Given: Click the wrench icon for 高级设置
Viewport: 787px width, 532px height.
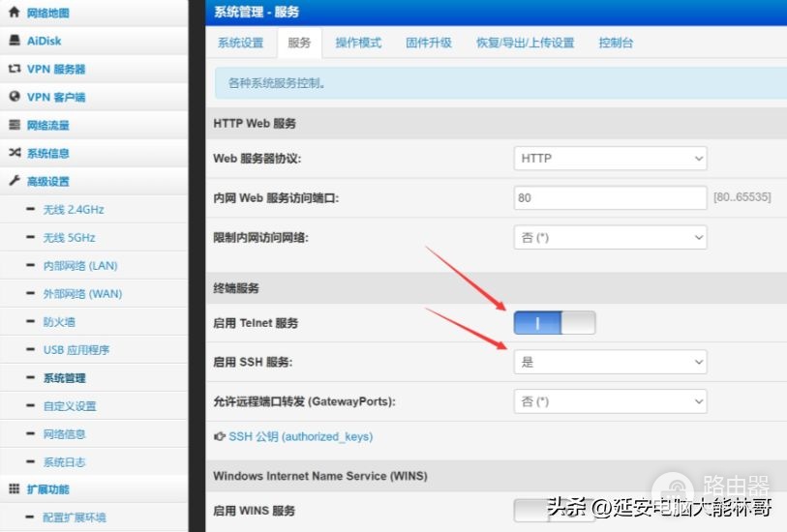Looking at the screenshot, I should [15, 181].
